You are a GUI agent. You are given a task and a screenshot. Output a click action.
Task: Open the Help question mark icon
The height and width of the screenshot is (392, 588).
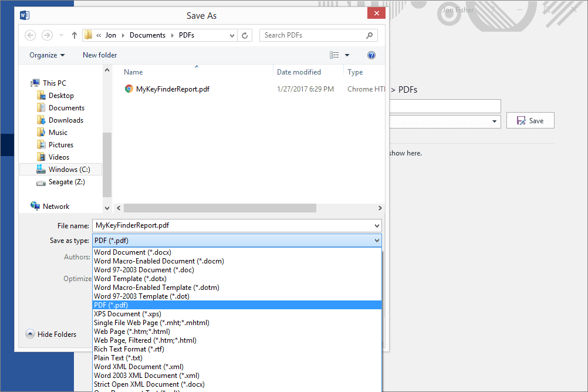tap(371, 55)
